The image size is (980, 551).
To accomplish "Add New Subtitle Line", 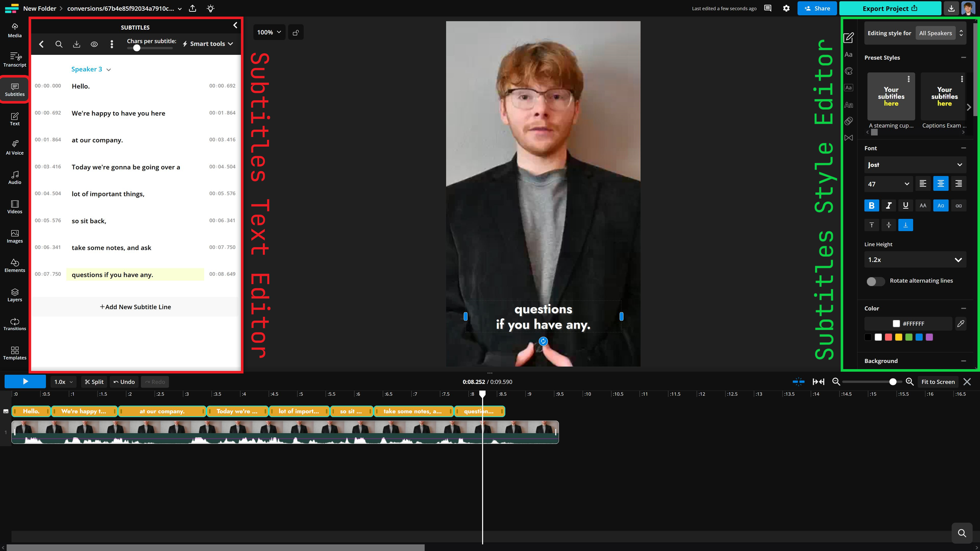I will click(135, 307).
